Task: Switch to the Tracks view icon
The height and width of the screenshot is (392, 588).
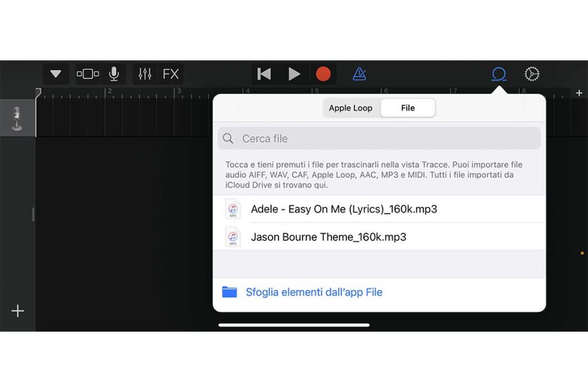Action: pyautogui.click(x=88, y=74)
